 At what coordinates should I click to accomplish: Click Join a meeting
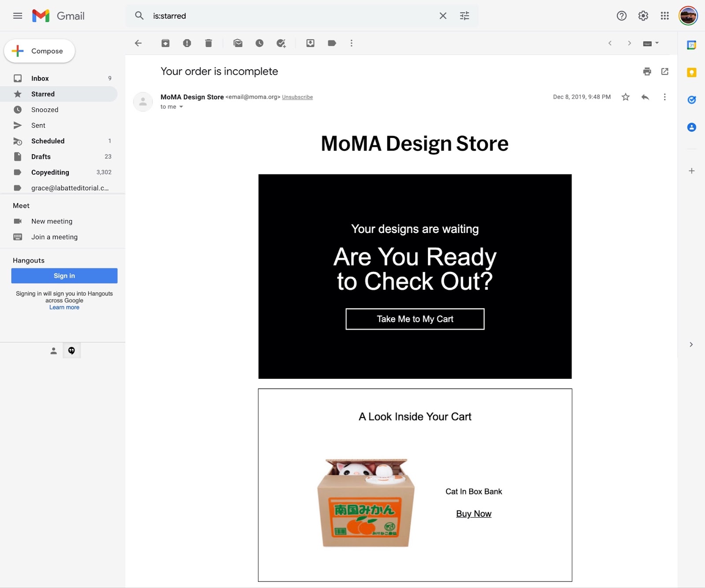click(54, 237)
